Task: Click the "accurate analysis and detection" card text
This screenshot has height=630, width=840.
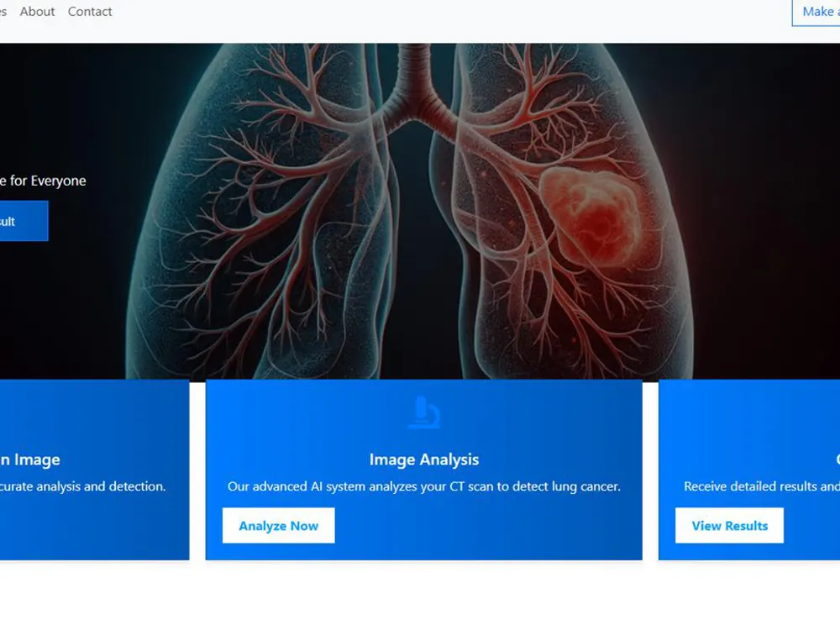Action: point(83,486)
